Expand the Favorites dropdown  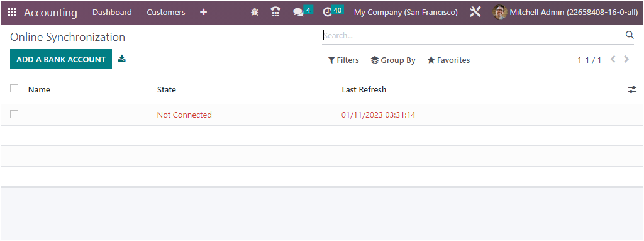pyautogui.click(x=448, y=60)
